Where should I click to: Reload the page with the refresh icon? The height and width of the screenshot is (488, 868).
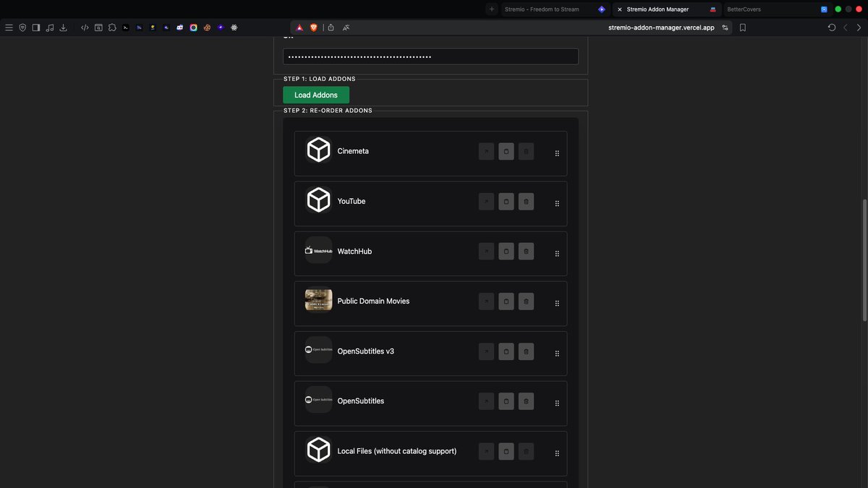click(832, 27)
